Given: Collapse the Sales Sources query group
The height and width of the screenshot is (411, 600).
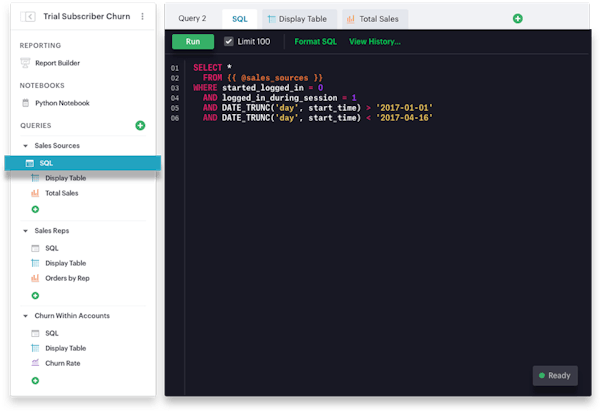Looking at the screenshot, I should [x=25, y=146].
